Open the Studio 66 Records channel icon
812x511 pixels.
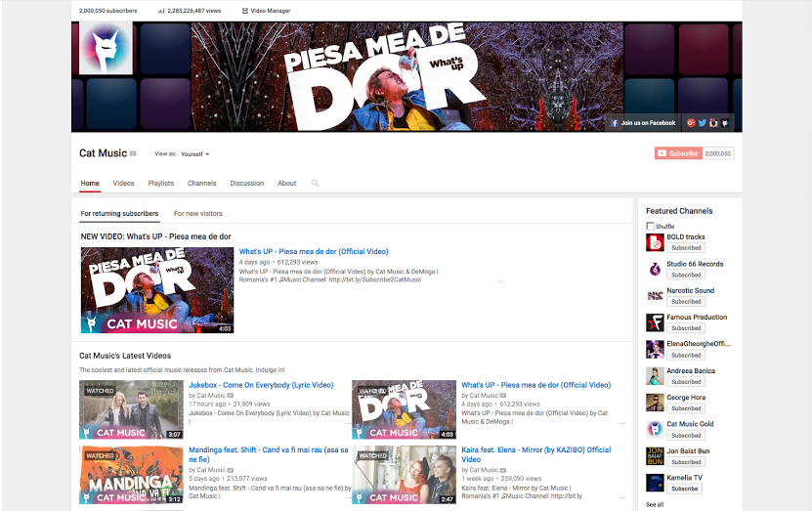(655, 269)
